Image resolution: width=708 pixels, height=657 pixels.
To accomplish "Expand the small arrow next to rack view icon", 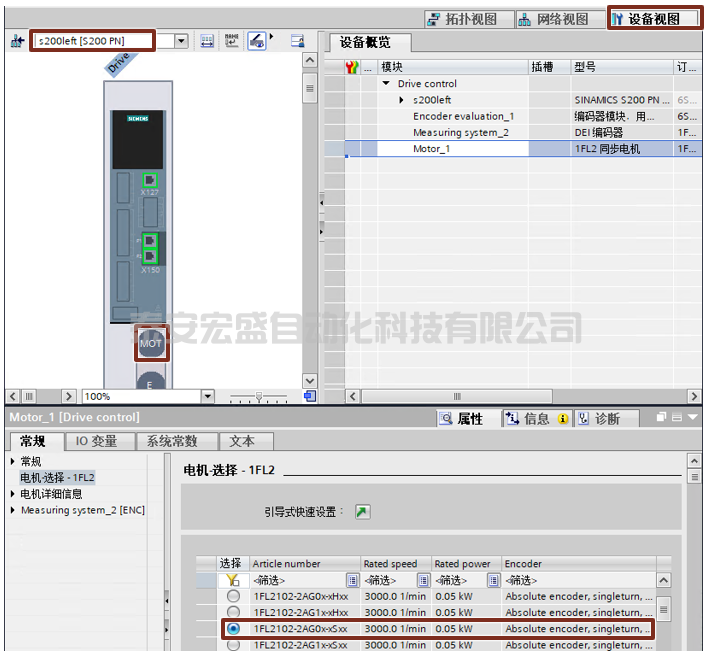I will 271,36.
